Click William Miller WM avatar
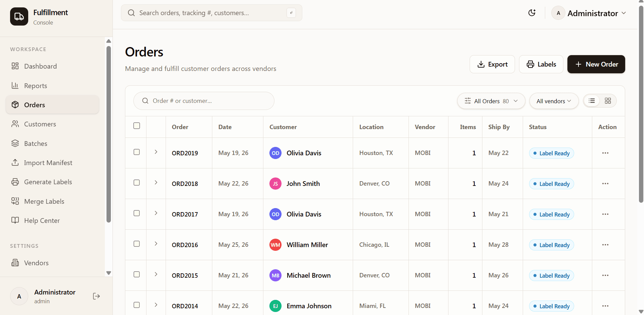The height and width of the screenshot is (315, 644). pos(275,245)
